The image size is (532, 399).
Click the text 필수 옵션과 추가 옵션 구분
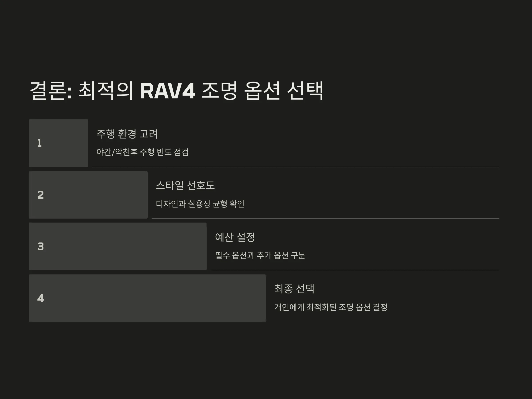(260, 255)
